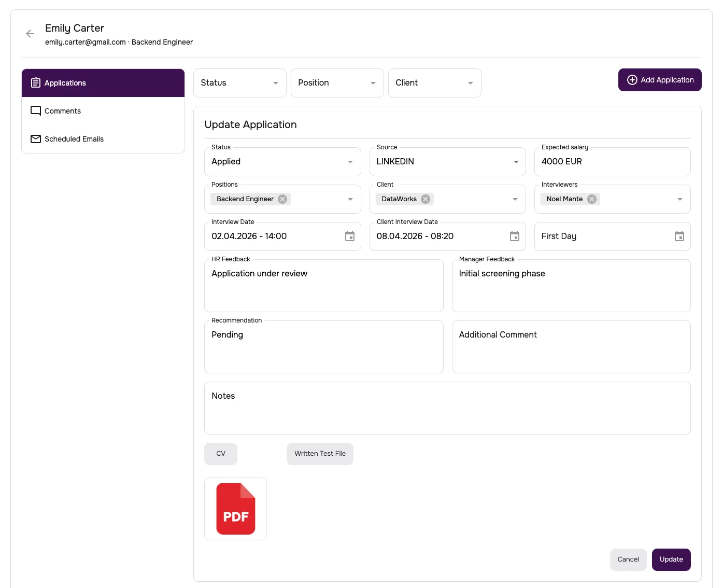Expand the Client filter dropdown
Image resolution: width=723 pixels, height=588 pixels.
tap(434, 83)
